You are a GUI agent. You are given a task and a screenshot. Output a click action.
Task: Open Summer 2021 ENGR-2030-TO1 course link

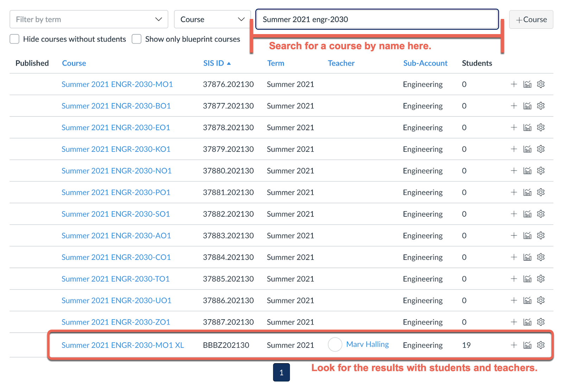(x=115, y=279)
